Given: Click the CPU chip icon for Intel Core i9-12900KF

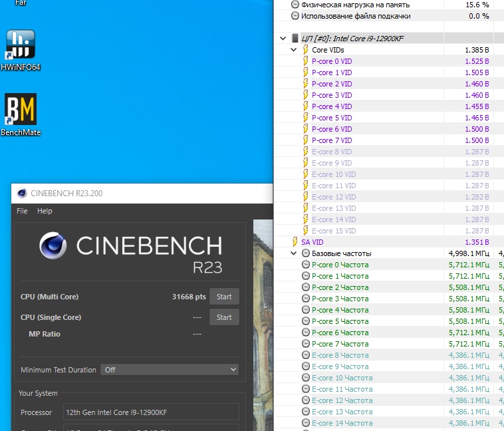Looking at the screenshot, I should pyautogui.click(x=295, y=39).
